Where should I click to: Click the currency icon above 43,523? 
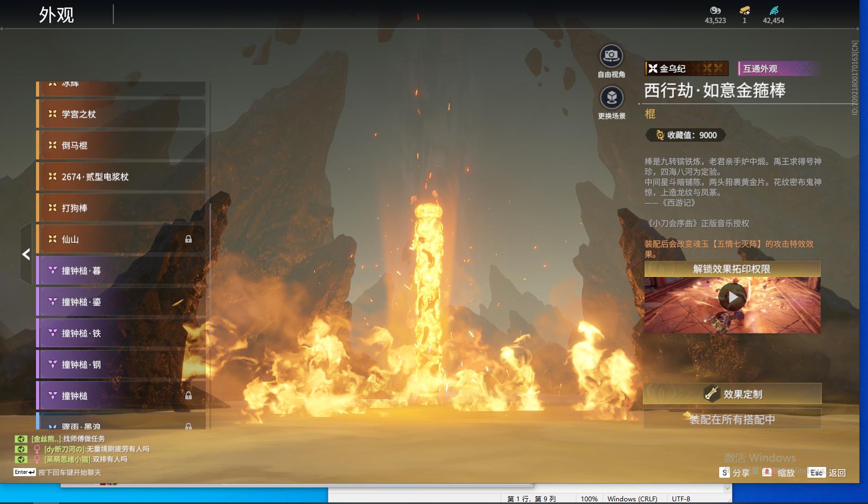(715, 10)
